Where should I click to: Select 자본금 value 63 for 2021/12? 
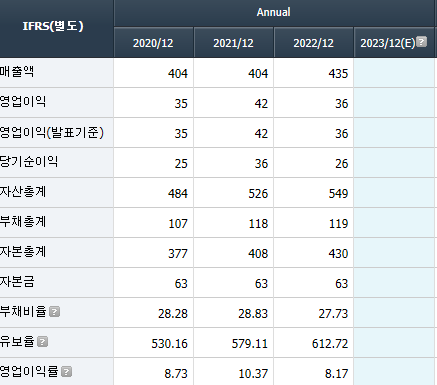[261, 284]
